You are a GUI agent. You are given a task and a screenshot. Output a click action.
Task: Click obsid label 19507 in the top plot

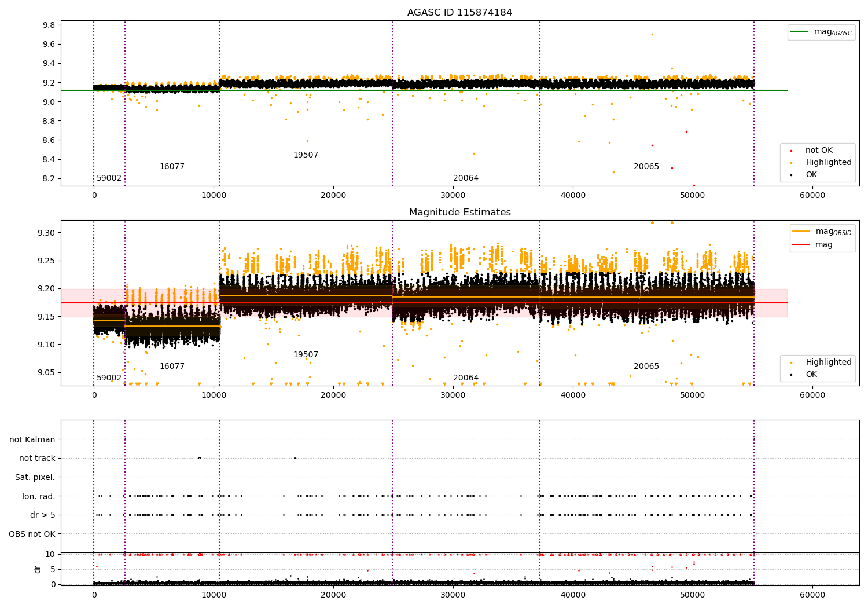point(306,155)
